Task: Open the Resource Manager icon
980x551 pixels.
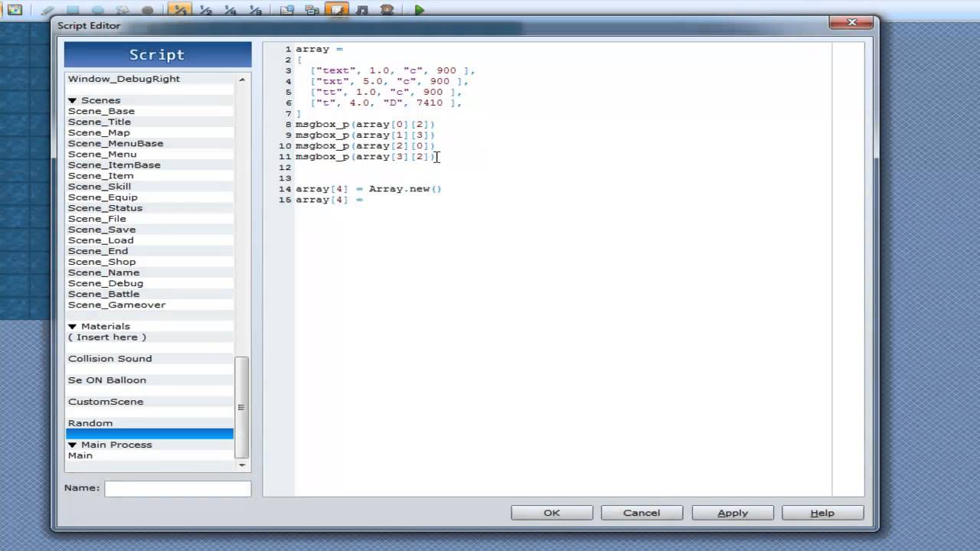Action: pos(312,10)
